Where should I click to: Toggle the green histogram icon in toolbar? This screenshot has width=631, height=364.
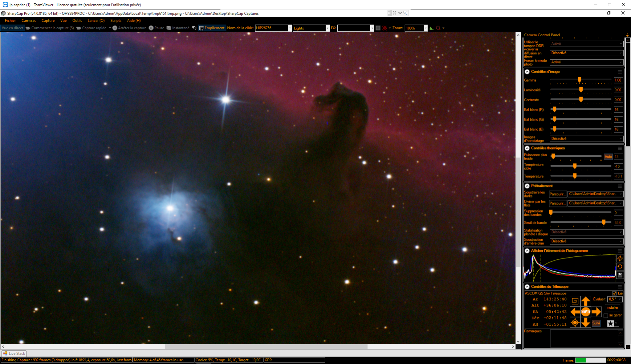432,28
